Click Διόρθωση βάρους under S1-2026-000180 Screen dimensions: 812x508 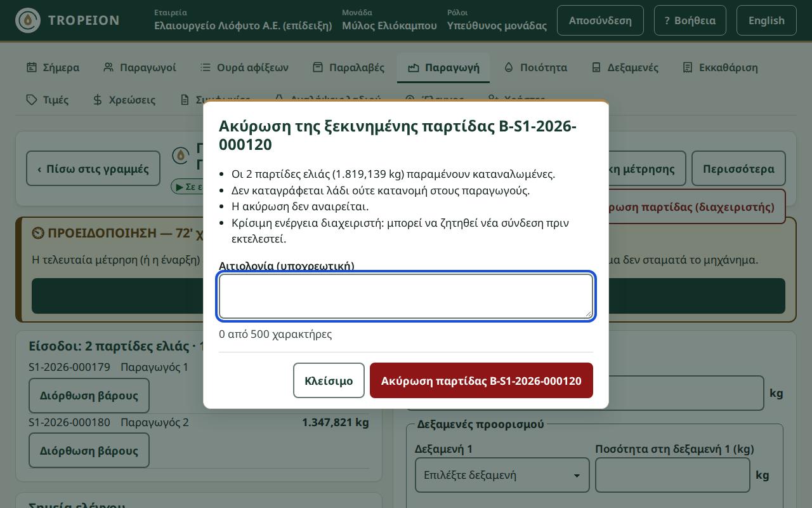tap(89, 451)
